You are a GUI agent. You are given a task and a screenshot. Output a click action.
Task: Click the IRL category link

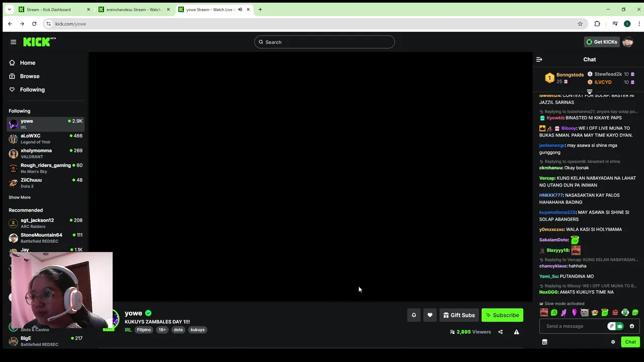tap(128, 330)
